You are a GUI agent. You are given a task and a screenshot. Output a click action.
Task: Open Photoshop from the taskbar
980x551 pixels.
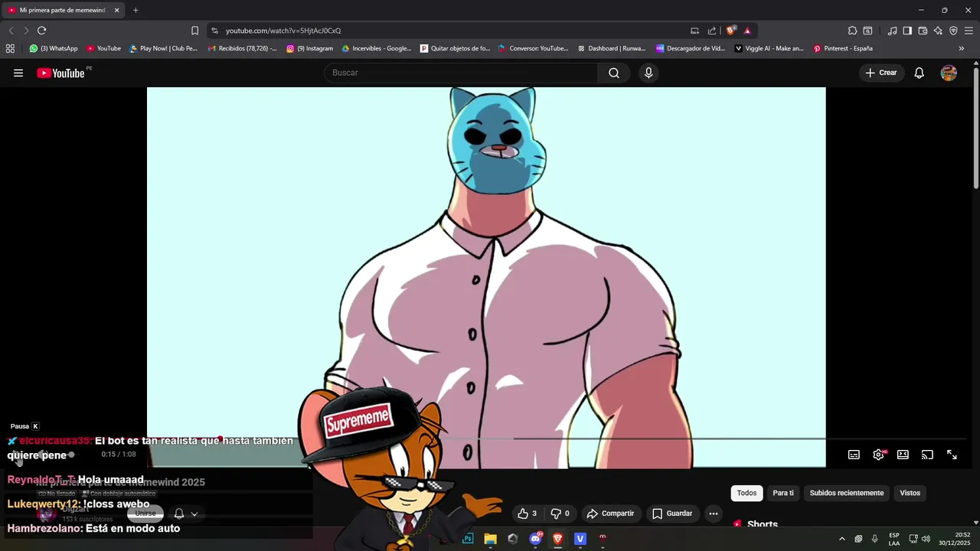(468, 539)
